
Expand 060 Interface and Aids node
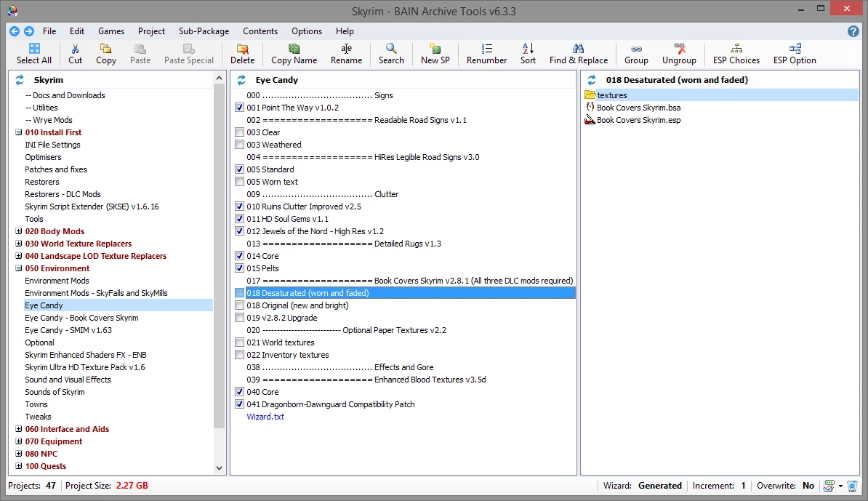[18, 428]
